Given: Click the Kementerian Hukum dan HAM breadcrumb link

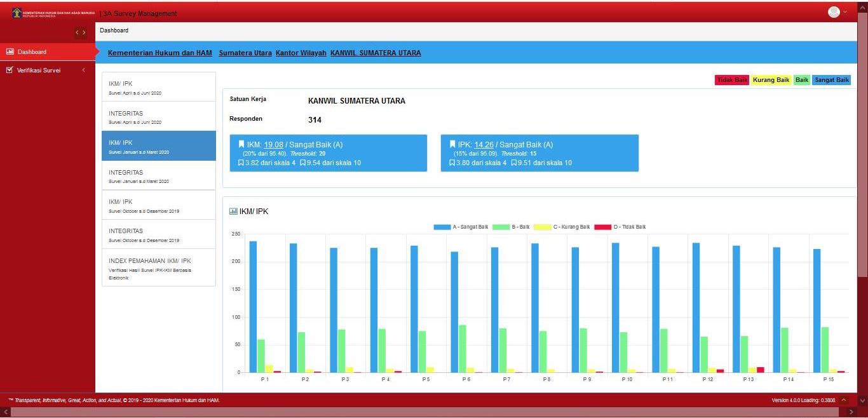Looking at the screenshot, I should pyautogui.click(x=160, y=53).
